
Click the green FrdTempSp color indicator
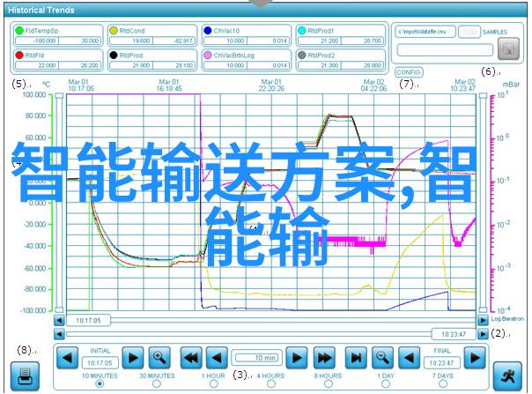point(19,30)
